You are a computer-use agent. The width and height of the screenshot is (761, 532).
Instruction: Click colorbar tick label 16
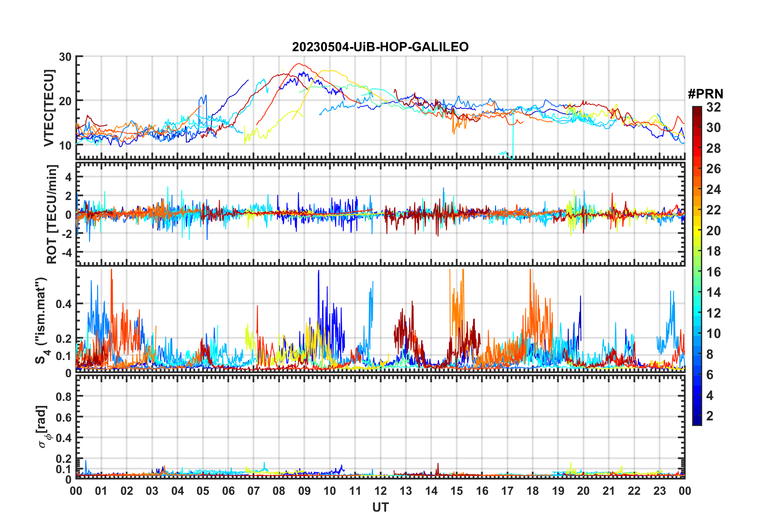click(x=713, y=272)
